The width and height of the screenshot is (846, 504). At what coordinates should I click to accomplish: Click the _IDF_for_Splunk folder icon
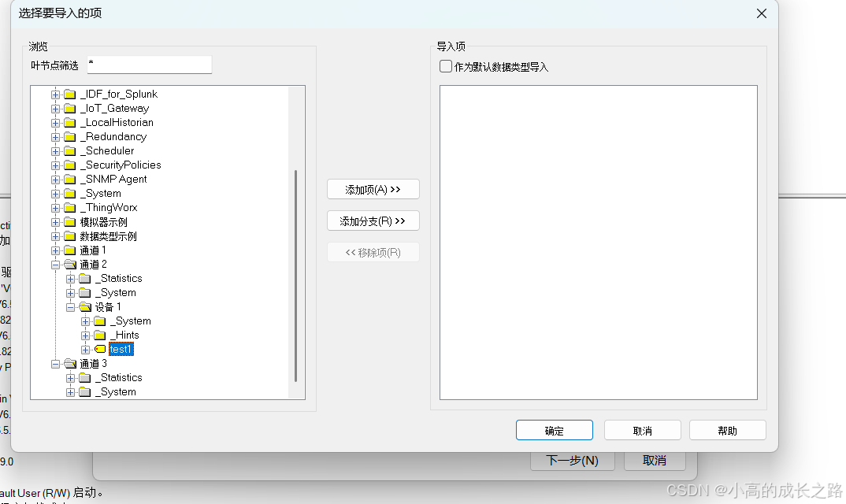coord(69,94)
